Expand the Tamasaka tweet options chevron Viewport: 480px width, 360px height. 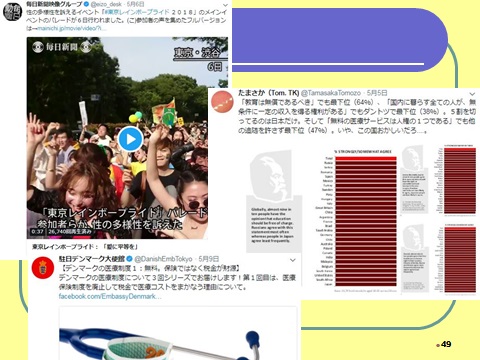[x=472, y=94]
